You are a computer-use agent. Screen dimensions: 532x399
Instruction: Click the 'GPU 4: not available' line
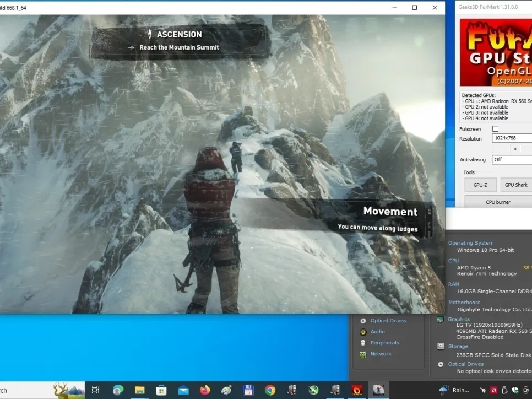485,118
